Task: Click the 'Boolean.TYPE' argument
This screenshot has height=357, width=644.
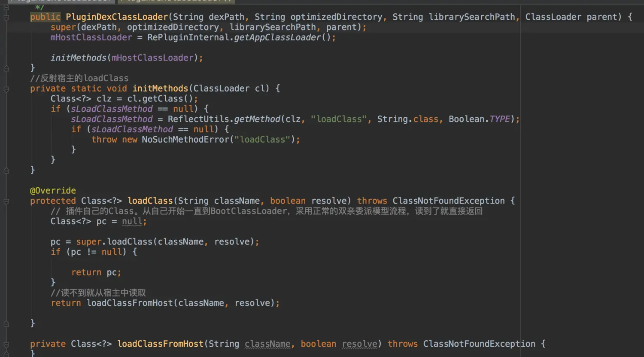Action: point(479,119)
